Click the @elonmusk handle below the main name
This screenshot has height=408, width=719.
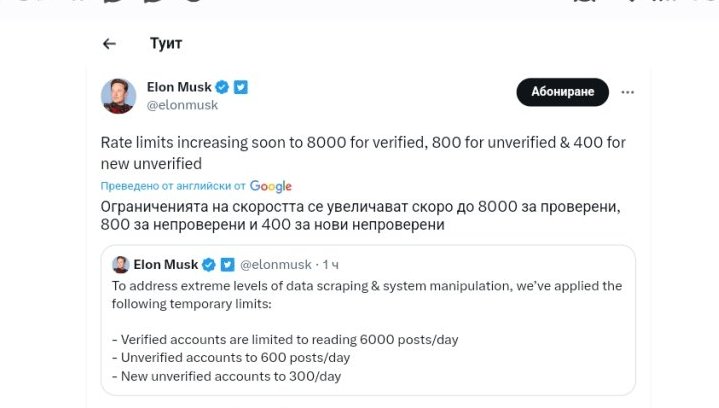[x=182, y=105]
